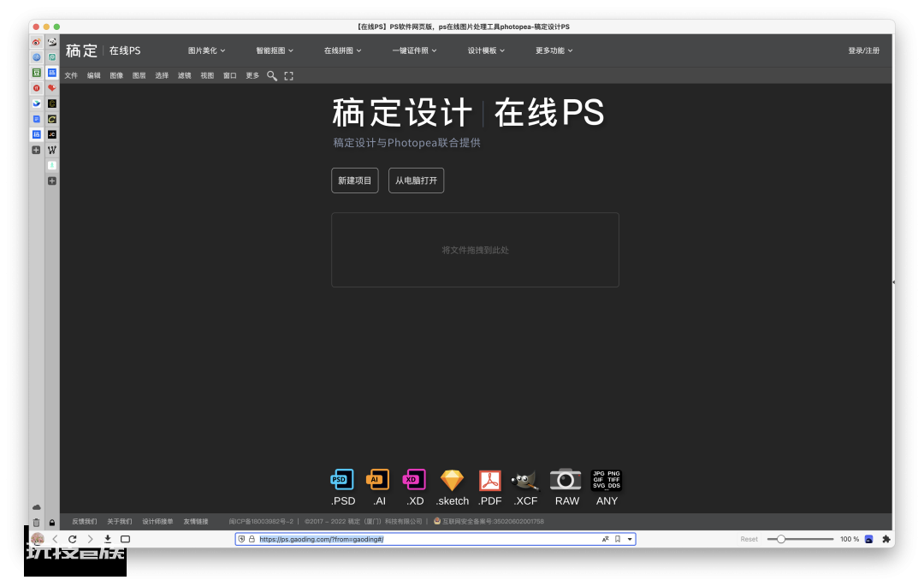
Task: Expand 图片美化 dropdown
Action: (x=207, y=50)
